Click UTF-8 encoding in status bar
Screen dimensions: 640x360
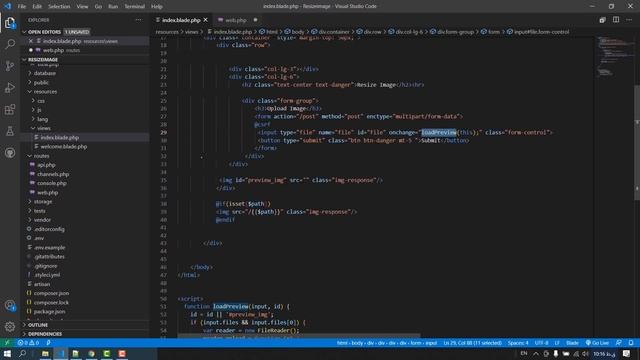542,343
